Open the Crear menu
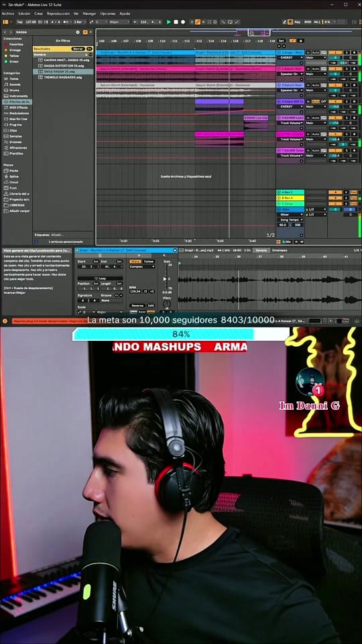This screenshot has width=362, height=644. (39, 13)
